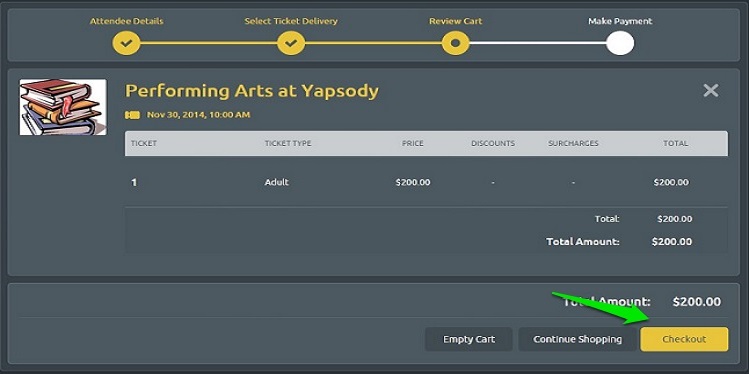The image size is (749, 374).
Task: Click the progress line toward Make Payment
Action: (x=538, y=43)
